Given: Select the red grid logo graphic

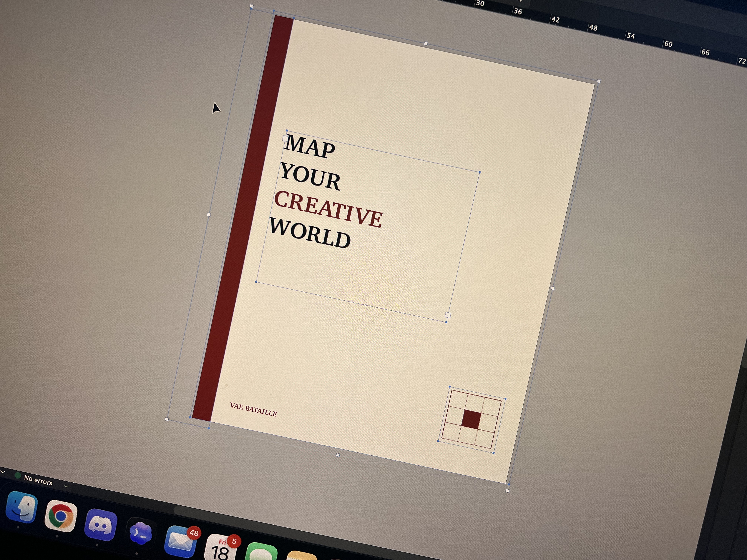Looking at the screenshot, I should tap(472, 420).
